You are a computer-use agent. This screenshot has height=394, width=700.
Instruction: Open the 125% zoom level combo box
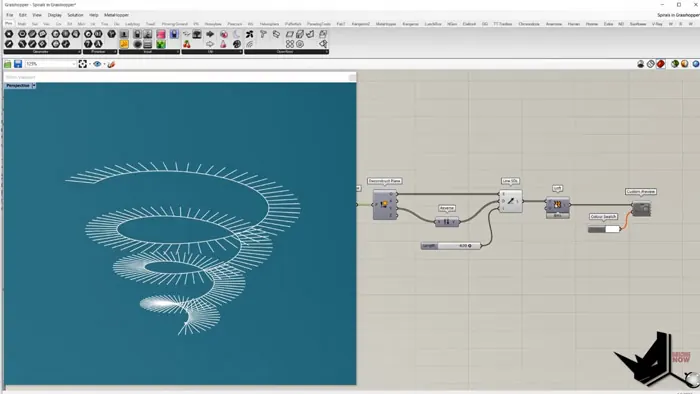click(x=50, y=64)
